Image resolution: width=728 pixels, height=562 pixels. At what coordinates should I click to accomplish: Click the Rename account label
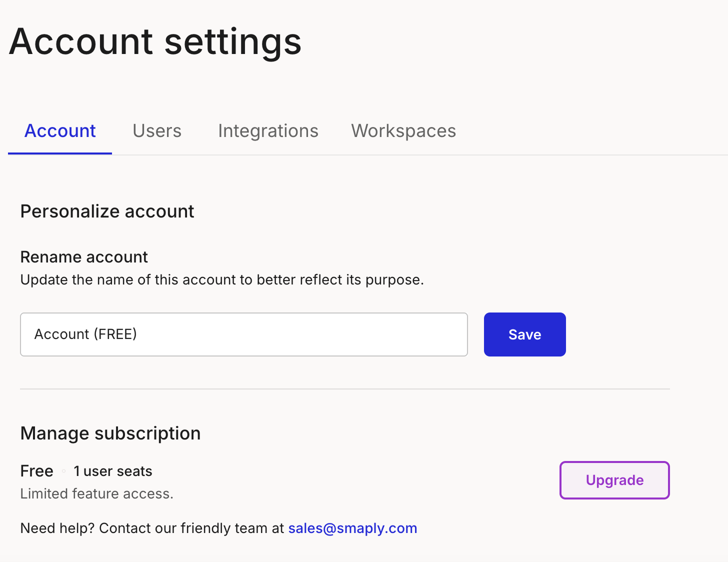point(84,257)
